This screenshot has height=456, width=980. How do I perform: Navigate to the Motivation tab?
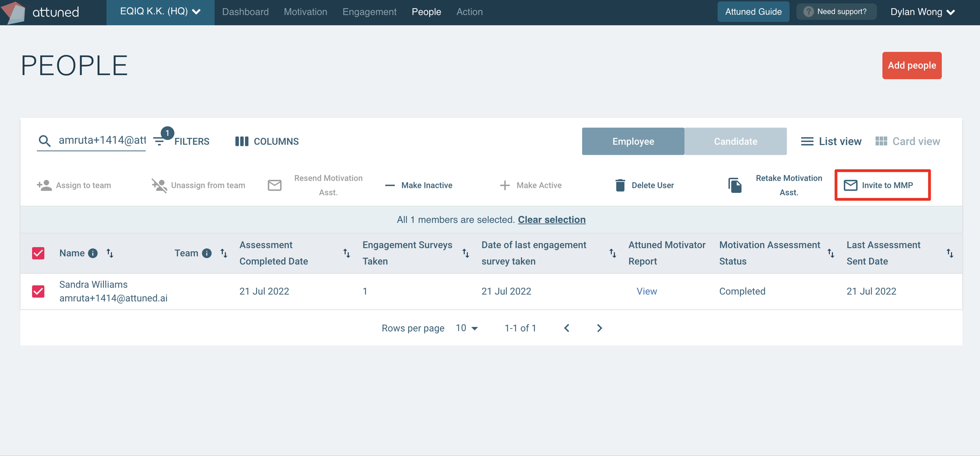pyautogui.click(x=305, y=12)
